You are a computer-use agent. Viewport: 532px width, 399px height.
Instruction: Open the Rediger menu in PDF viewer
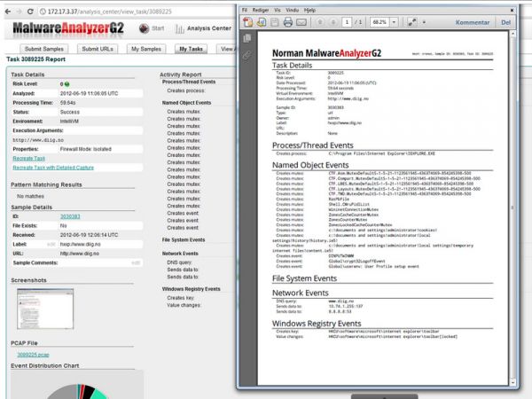tap(261, 10)
